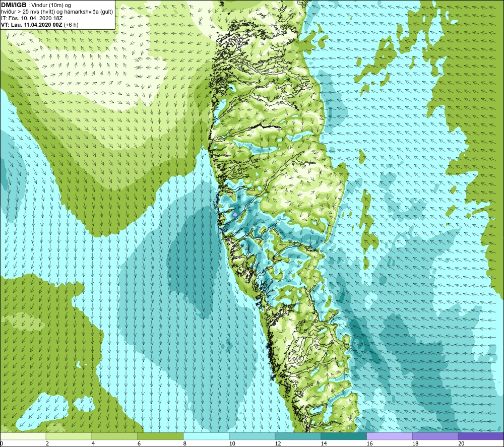Click the 8–10 m/s pale cyan swatch
Viewport: 504px width, 447px height.
coord(206,436)
